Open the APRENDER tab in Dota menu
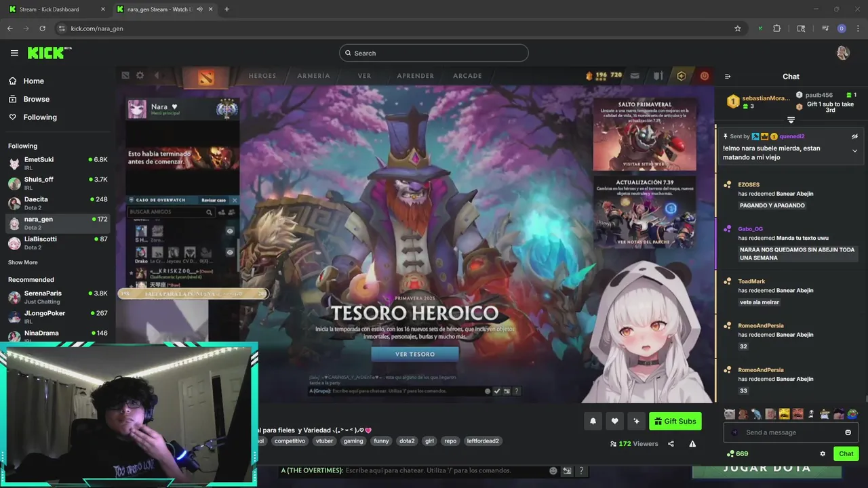The image size is (868, 488). point(415,76)
